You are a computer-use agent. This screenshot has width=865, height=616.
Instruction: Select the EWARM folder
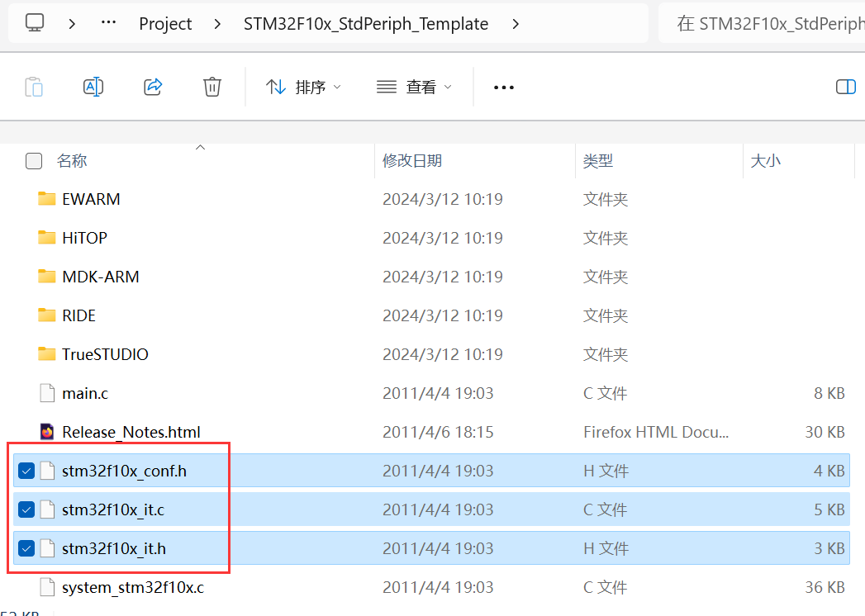tap(91, 199)
